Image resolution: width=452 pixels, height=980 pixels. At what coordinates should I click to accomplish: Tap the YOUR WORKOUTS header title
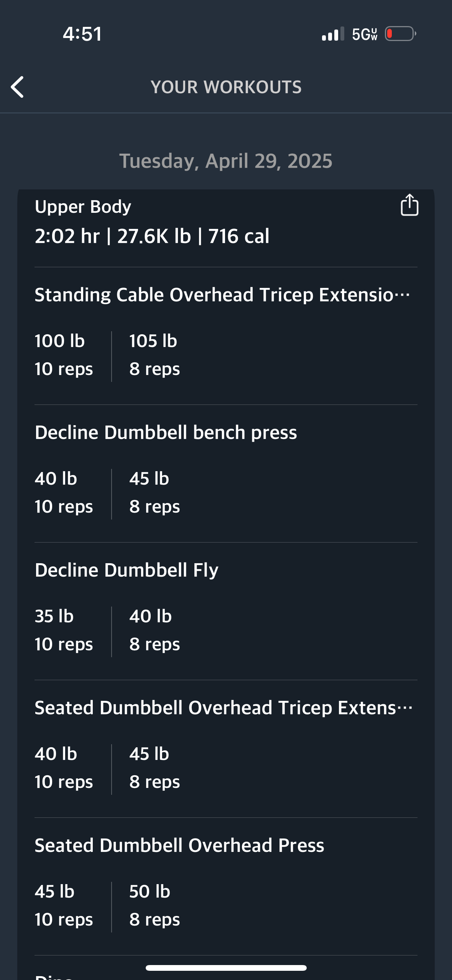(x=226, y=87)
